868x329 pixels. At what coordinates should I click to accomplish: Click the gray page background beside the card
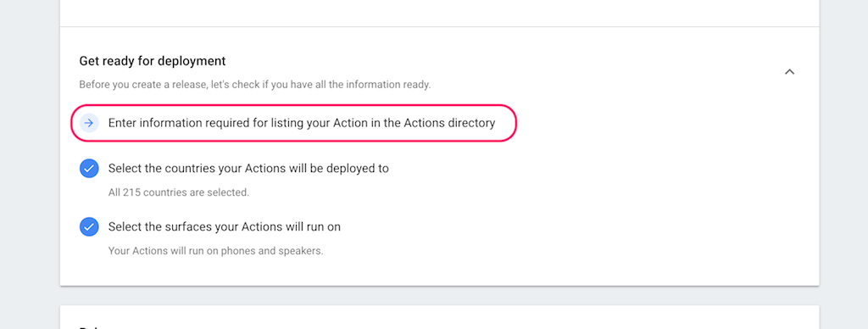[30, 166]
